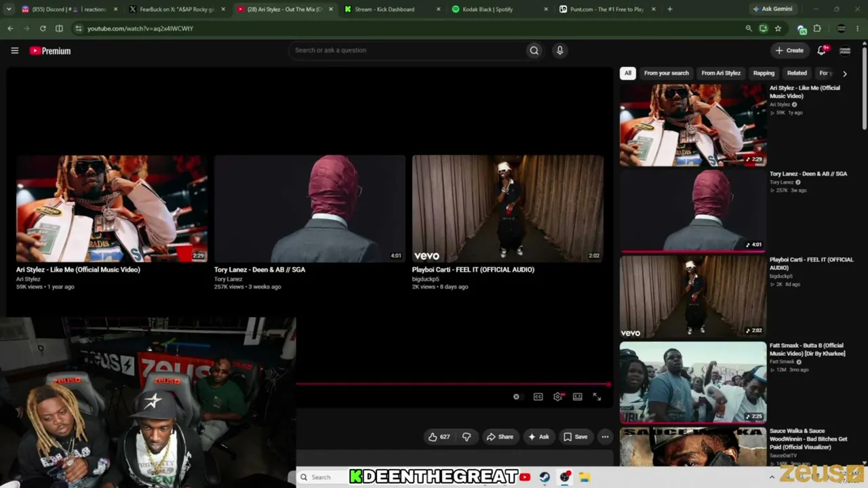
Task: Open sidebar title 'Sauce Walka & Sauce WoodWinnin'
Action: coord(808,439)
